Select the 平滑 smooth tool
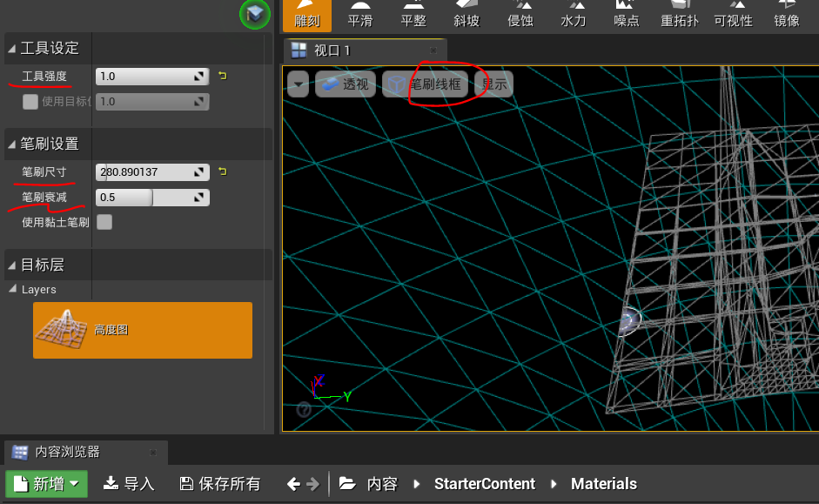819x504 pixels. [x=359, y=15]
